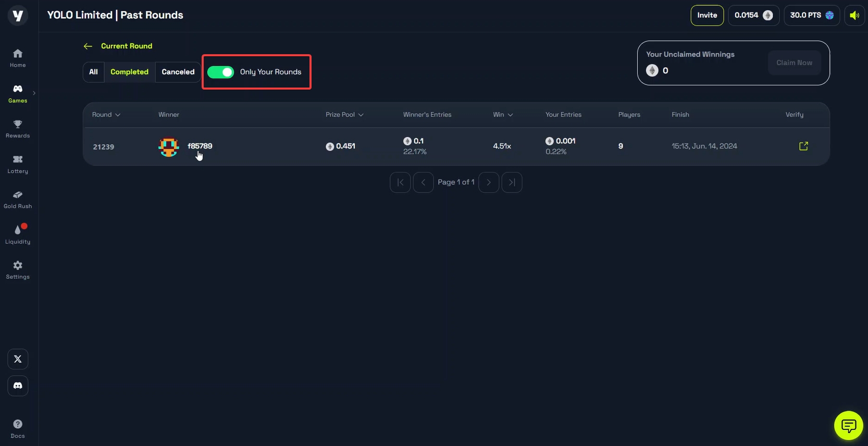Sort the table by Prize Pool
The height and width of the screenshot is (446, 868).
[x=344, y=115]
